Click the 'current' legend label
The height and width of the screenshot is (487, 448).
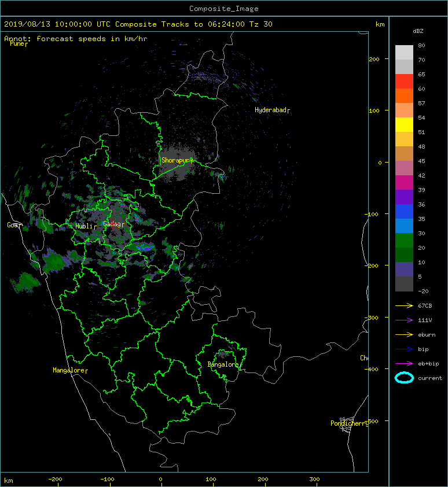point(430,378)
